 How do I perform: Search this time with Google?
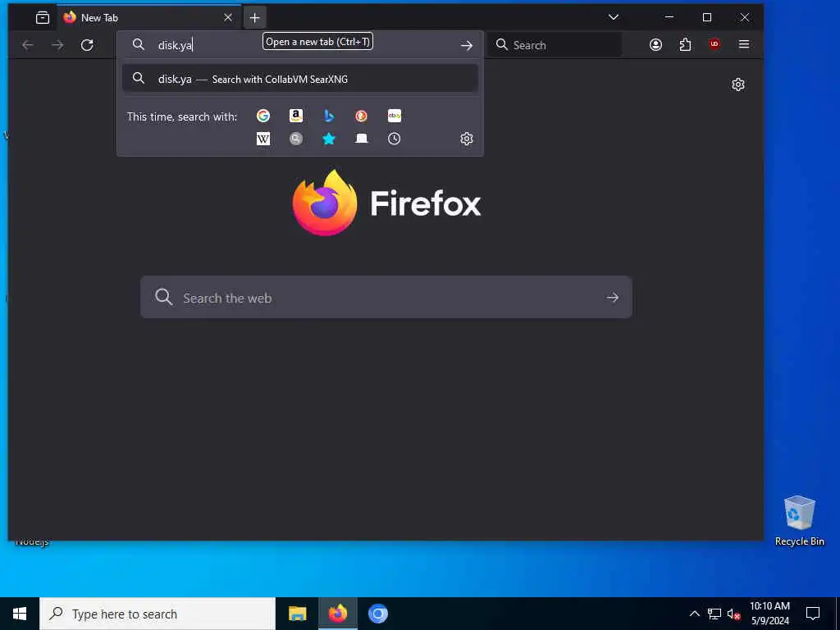(263, 116)
